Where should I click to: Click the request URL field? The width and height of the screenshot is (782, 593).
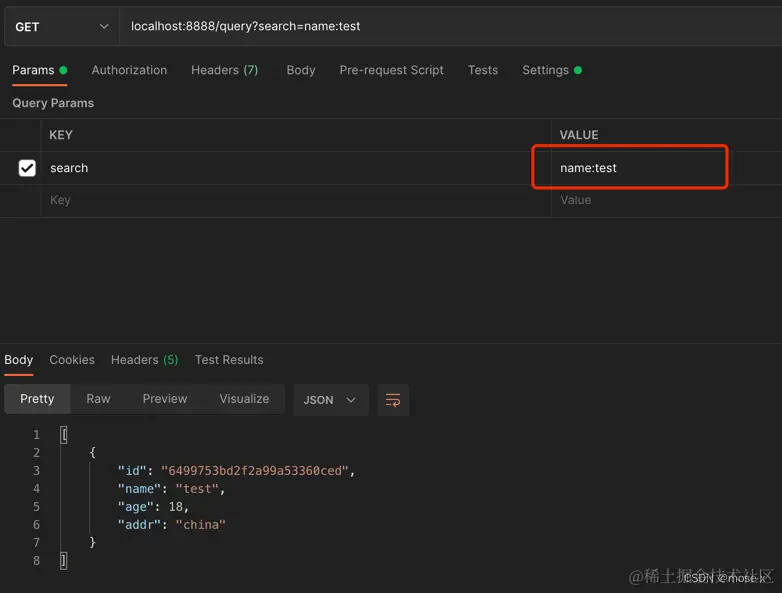pos(450,26)
